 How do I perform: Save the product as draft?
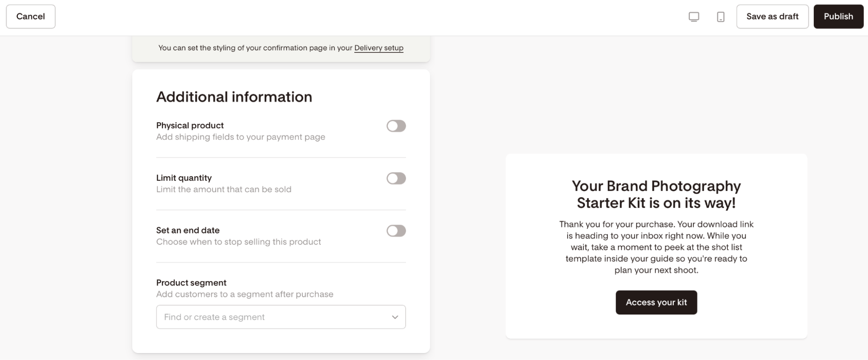[x=772, y=16]
